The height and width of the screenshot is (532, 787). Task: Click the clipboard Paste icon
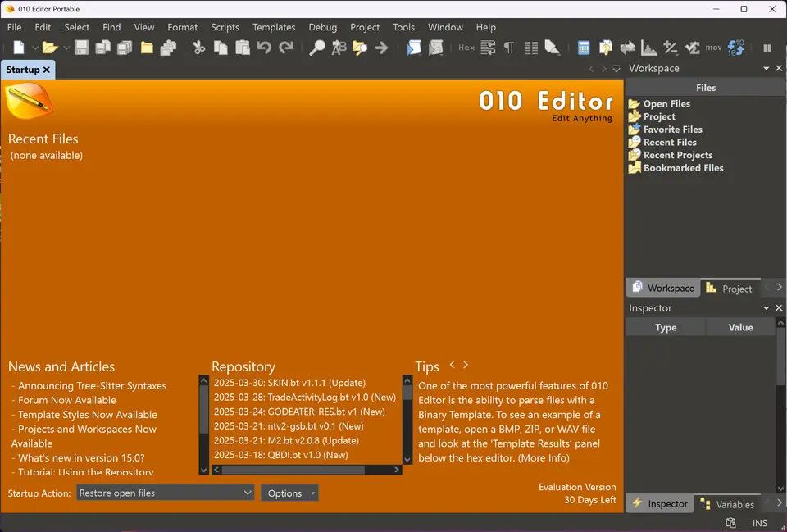243,48
